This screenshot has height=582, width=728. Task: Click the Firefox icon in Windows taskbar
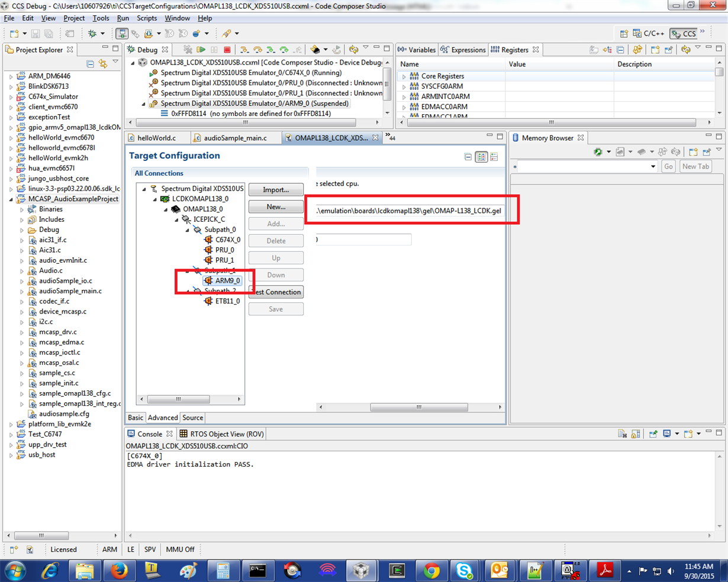coord(120,570)
